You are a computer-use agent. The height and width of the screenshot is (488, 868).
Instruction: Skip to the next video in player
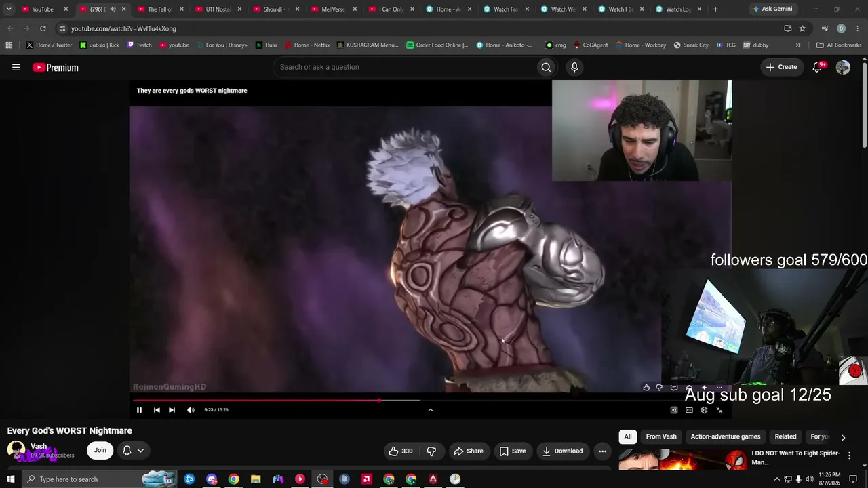172,410
